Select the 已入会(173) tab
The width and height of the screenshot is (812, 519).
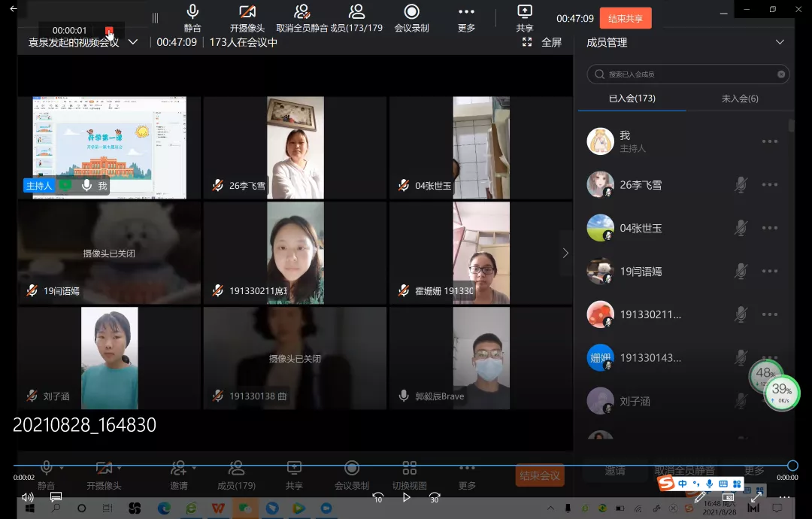click(x=632, y=99)
